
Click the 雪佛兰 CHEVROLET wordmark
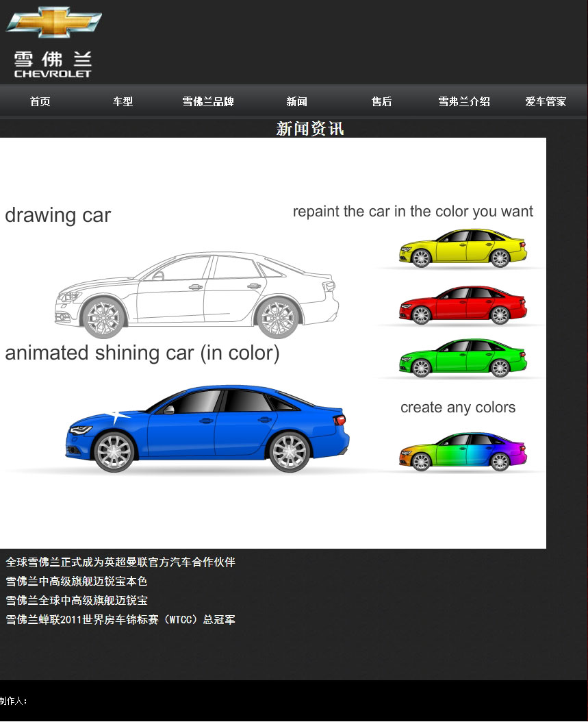tap(53, 64)
